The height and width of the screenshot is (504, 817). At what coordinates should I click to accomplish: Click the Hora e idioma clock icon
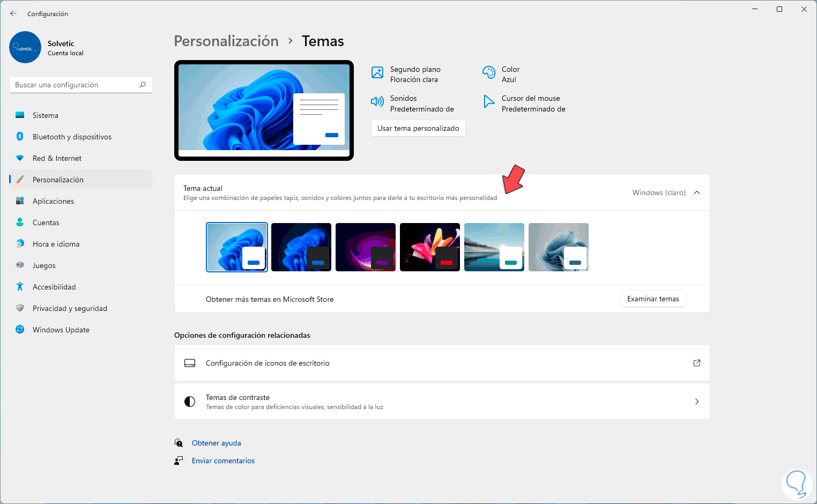coord(20,244)
